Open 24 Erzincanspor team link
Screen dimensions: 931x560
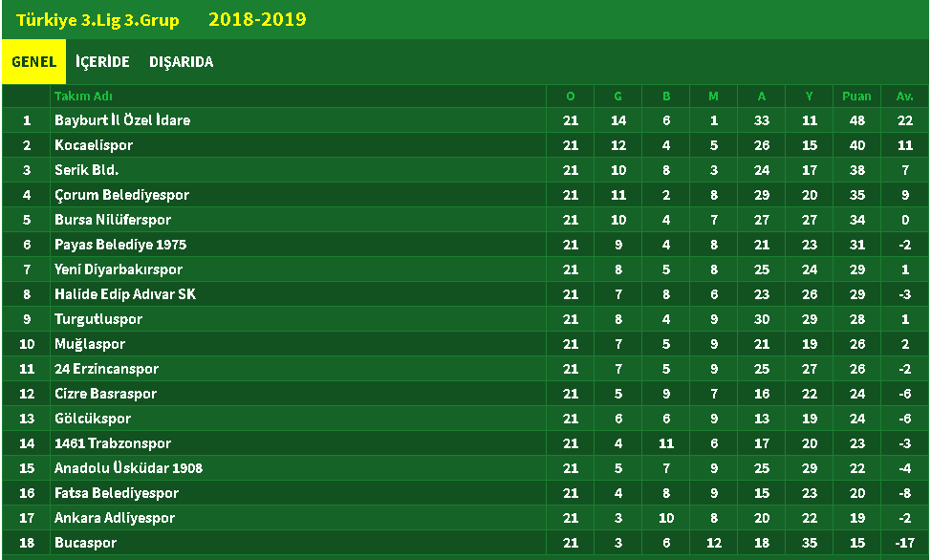pos(106,369)
